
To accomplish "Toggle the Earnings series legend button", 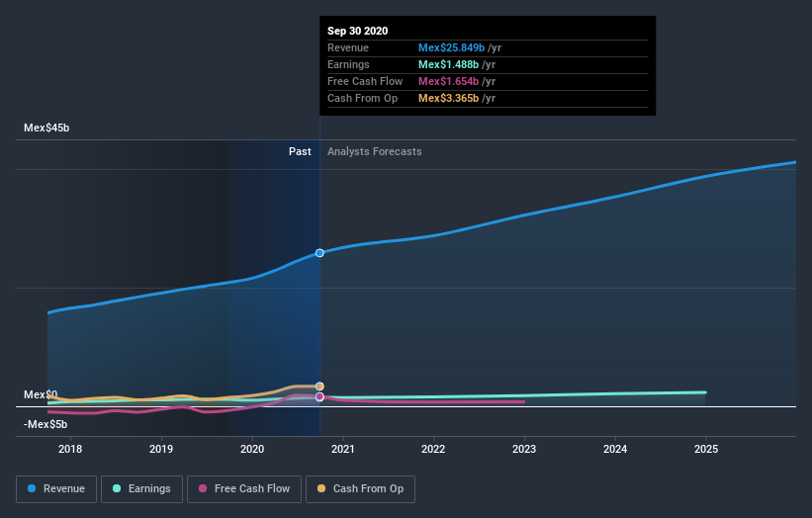I will click(141, 489).
